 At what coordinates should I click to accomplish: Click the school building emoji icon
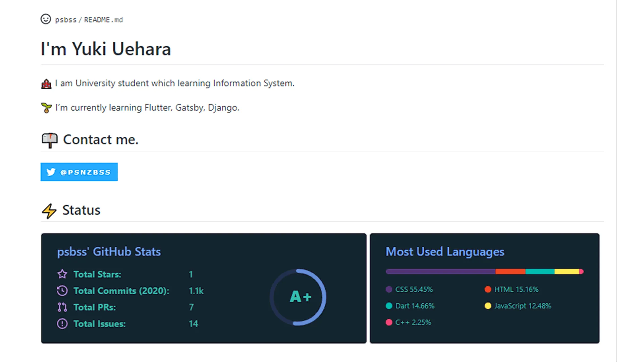point(46,83)
